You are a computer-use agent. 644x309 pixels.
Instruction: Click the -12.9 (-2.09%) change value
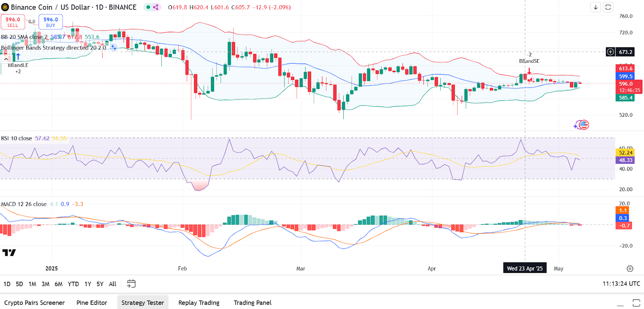pos(272,7)
